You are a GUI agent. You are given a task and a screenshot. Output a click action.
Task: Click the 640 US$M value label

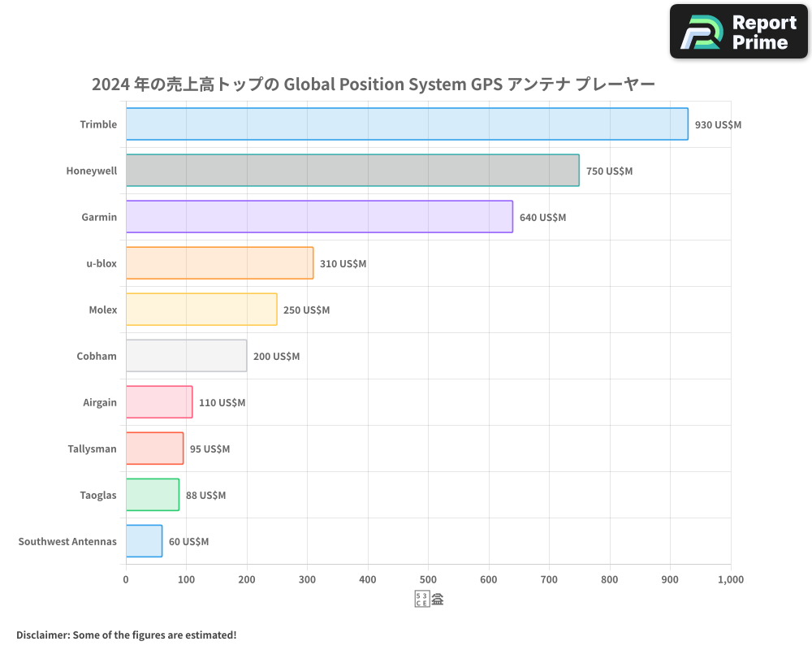tap(542, 217)
